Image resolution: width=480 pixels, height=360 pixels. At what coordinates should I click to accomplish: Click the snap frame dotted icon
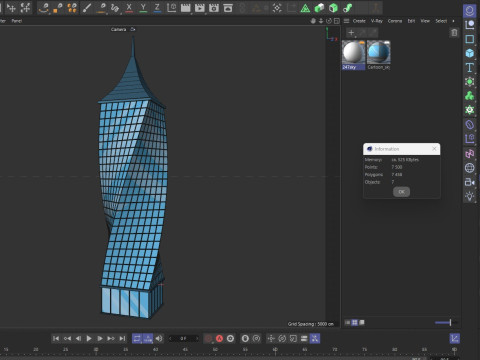[277, 8]
